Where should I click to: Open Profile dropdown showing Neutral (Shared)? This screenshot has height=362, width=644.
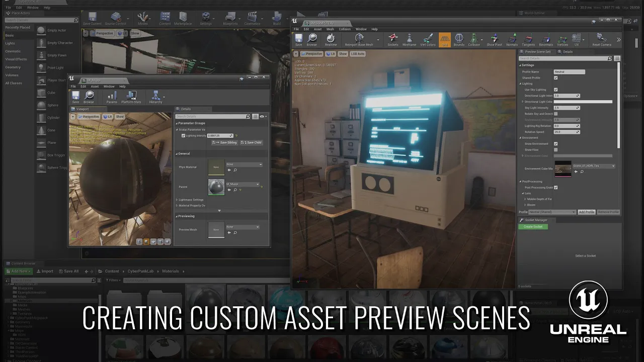[x=552, y=212]
